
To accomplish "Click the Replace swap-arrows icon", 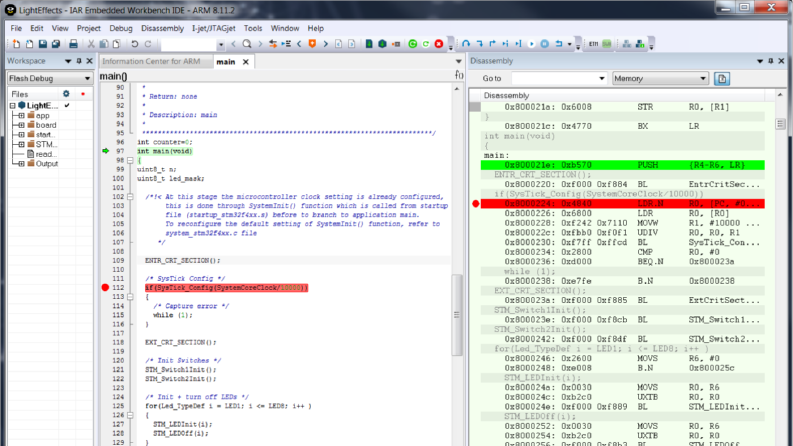I will click(x=273, y=44).
